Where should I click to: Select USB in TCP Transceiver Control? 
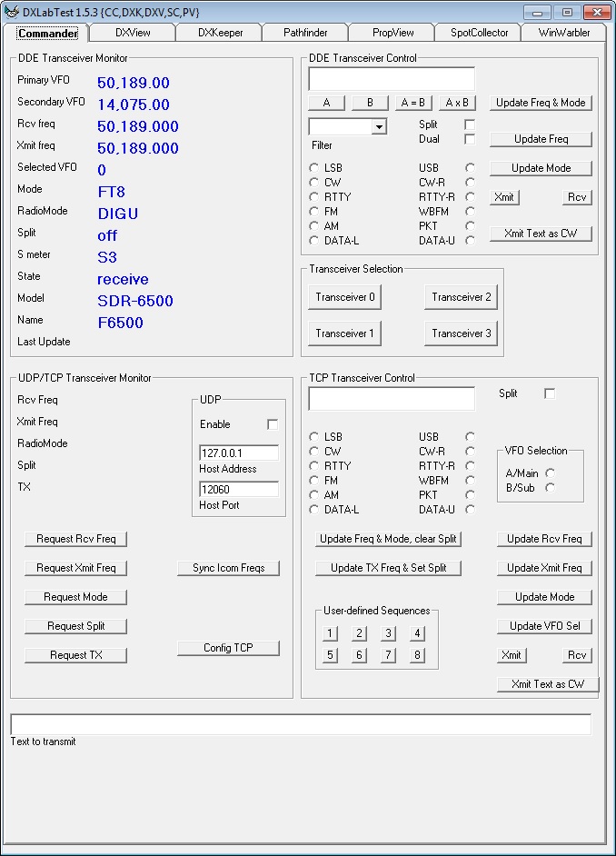470,437
